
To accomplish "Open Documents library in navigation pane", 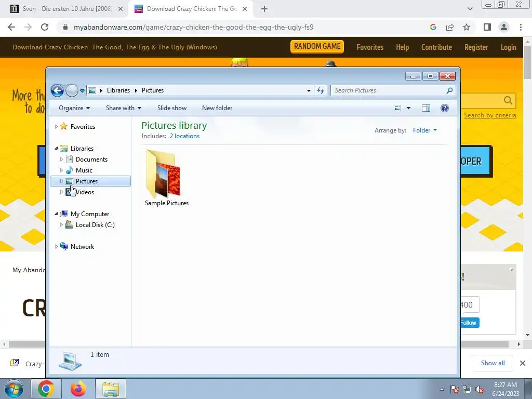I will click(91, 159).
